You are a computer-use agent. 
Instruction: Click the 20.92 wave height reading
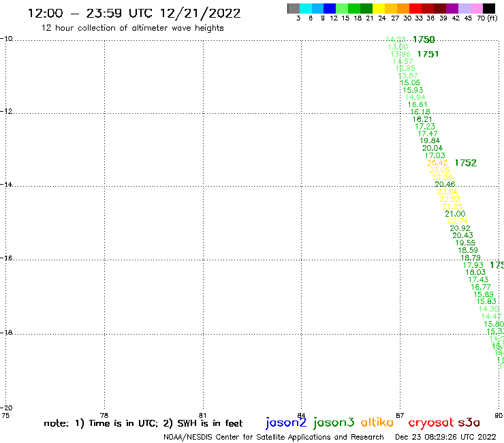coord(460,228)
